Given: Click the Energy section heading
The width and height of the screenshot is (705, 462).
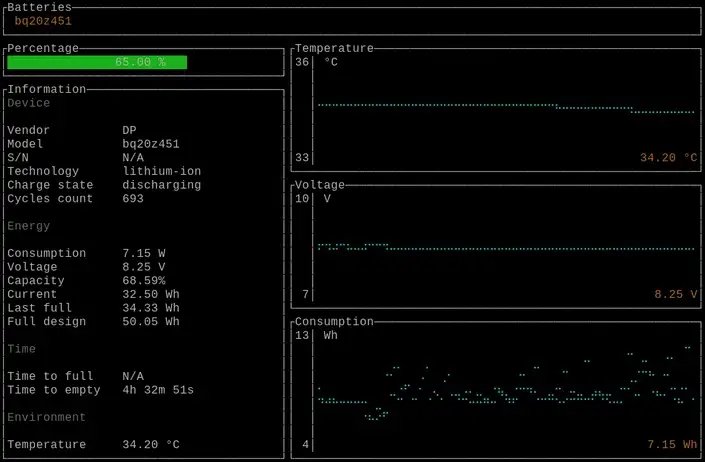Looking at the screenshot, I should [29, 226].
